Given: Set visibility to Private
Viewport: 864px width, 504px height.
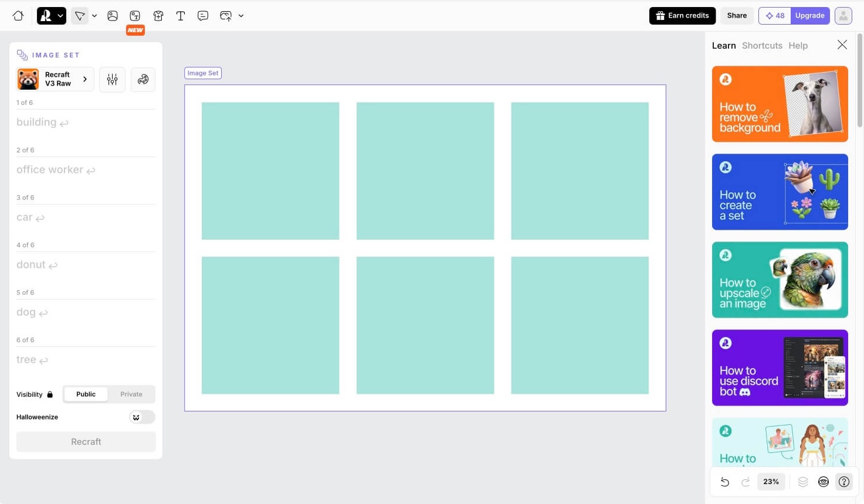Looking at the screenshot, I should 131,394.
